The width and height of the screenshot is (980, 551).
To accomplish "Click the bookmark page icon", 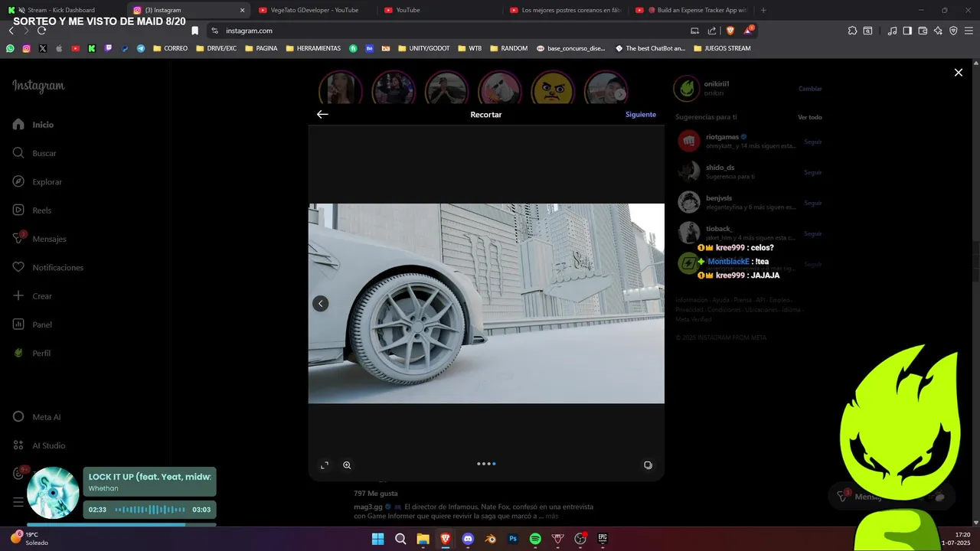I will tap(194, 31).
